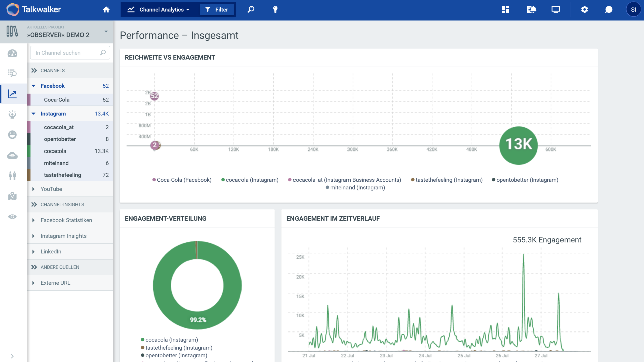
Task: Select the analytics line chart sidebar icon
Action: click(12, 94)
